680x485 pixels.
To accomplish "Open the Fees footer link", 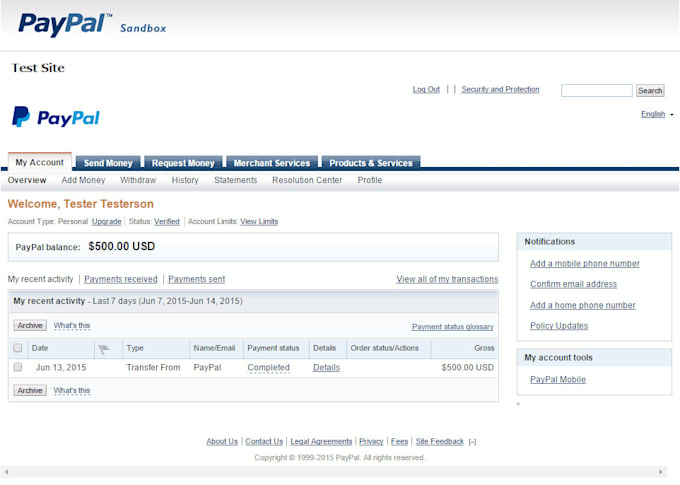I will (399, 442).
